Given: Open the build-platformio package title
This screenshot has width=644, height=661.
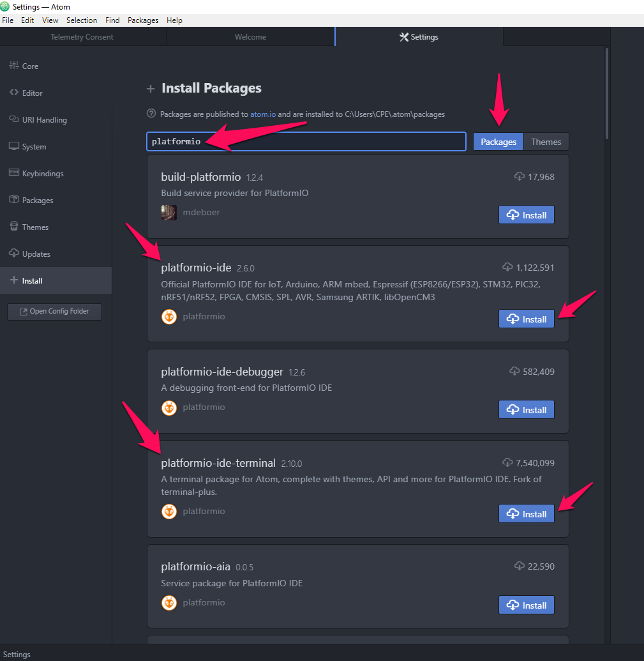Looking at the screenshot, I should 201,177.
